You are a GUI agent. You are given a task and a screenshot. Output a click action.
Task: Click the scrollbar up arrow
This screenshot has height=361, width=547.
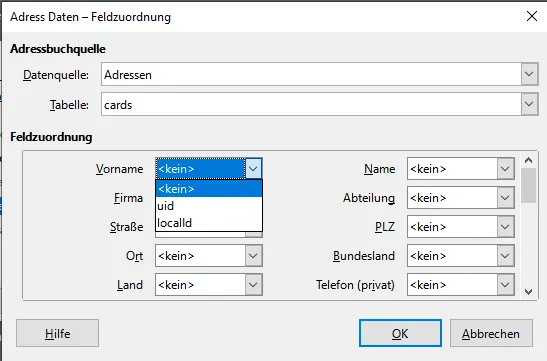pos(529,160)
